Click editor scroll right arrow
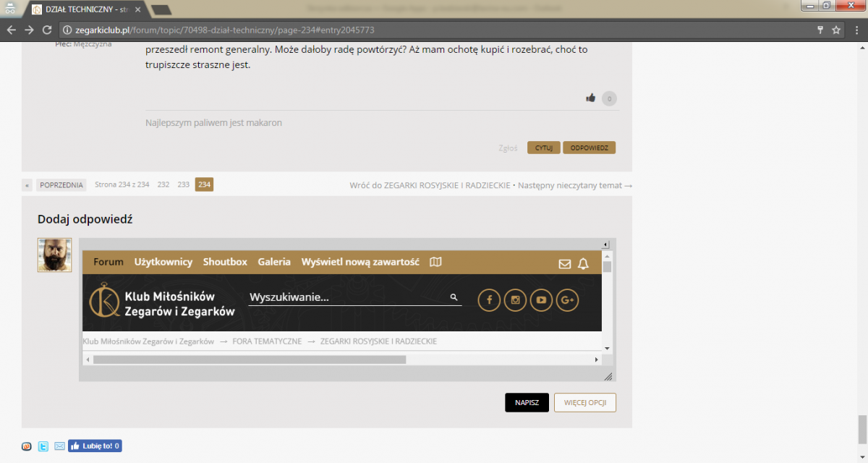 click(597, 360)
